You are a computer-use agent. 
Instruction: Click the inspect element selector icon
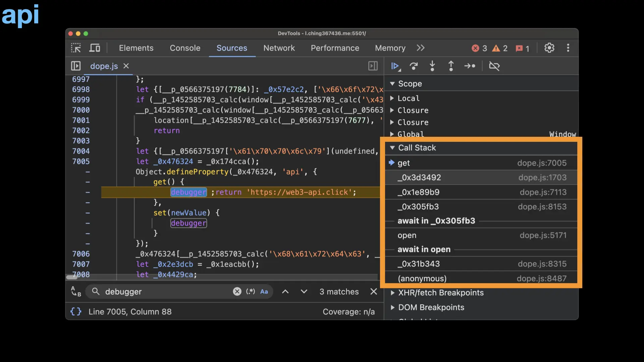tap(76, 48)
